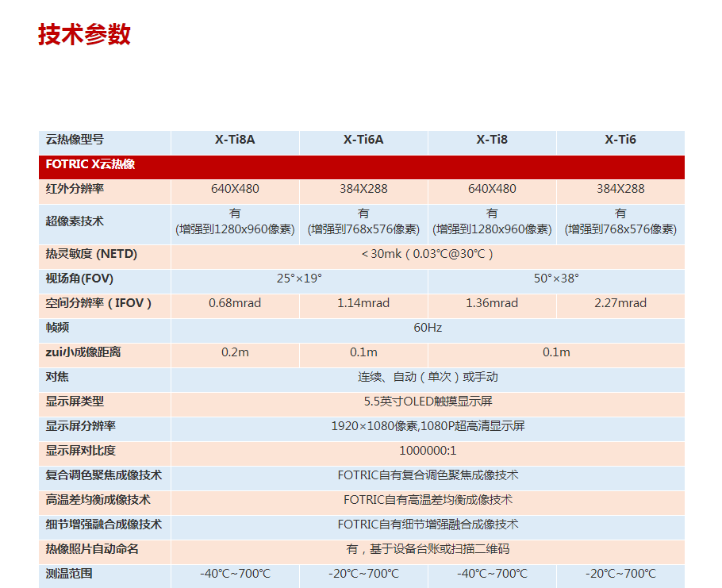Click the 热像照片自动命名 row label
Screen dimensions: 722x588
tap(91, 549)
